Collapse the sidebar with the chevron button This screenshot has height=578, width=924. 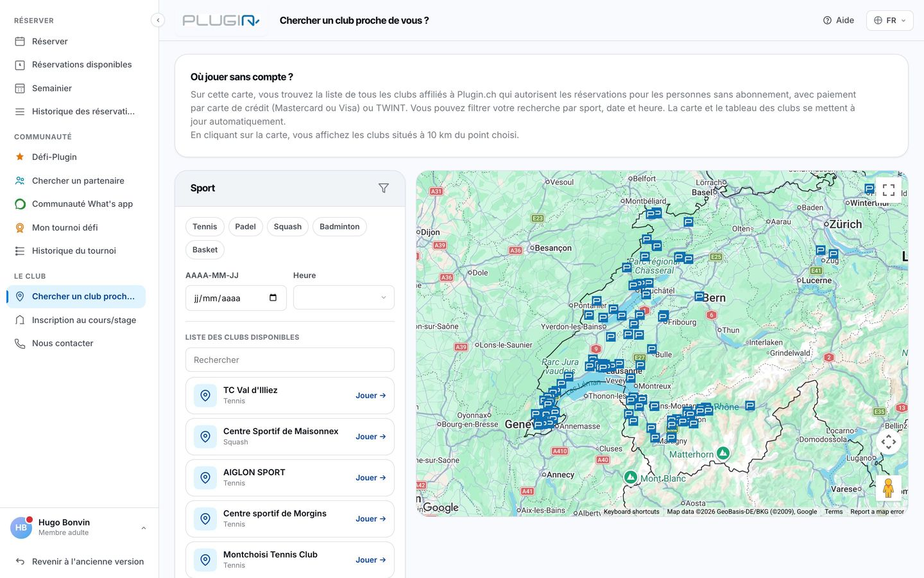tap(158, 20)
